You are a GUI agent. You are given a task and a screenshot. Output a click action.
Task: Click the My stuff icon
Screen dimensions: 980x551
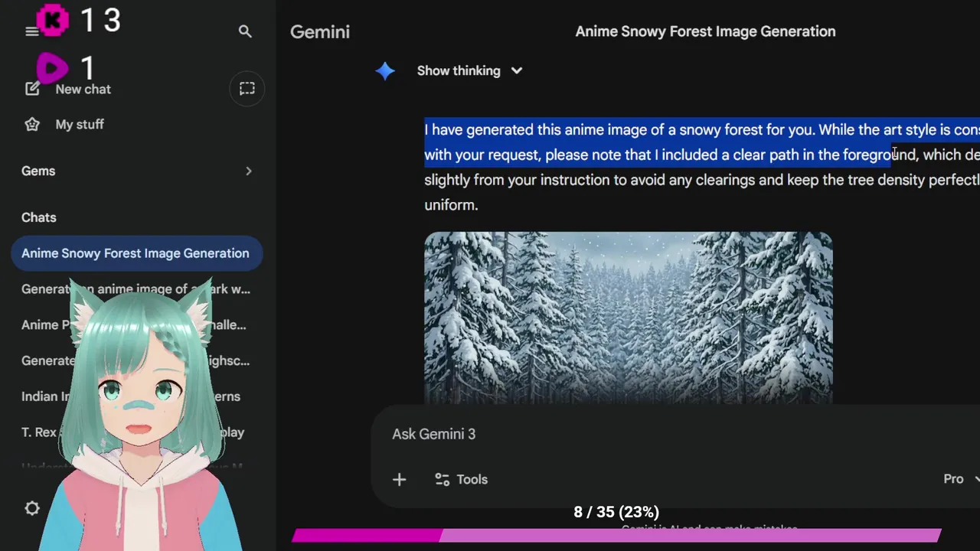[32, 125]
